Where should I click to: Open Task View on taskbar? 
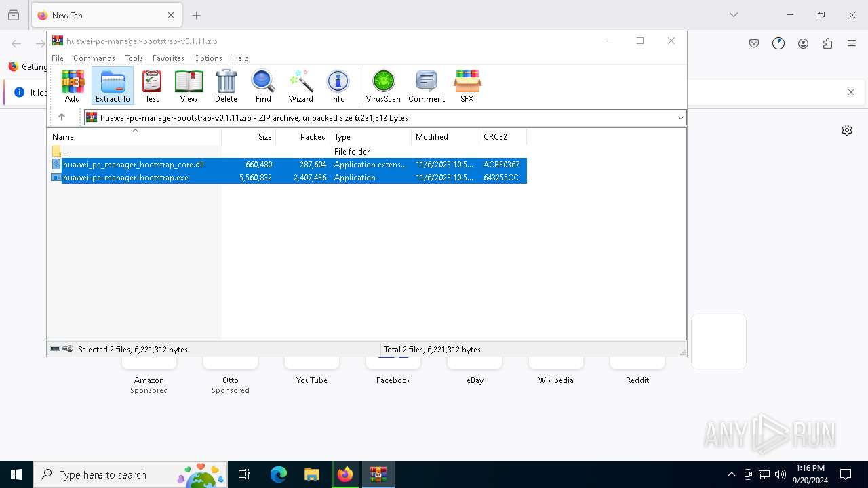coord(244,474)
